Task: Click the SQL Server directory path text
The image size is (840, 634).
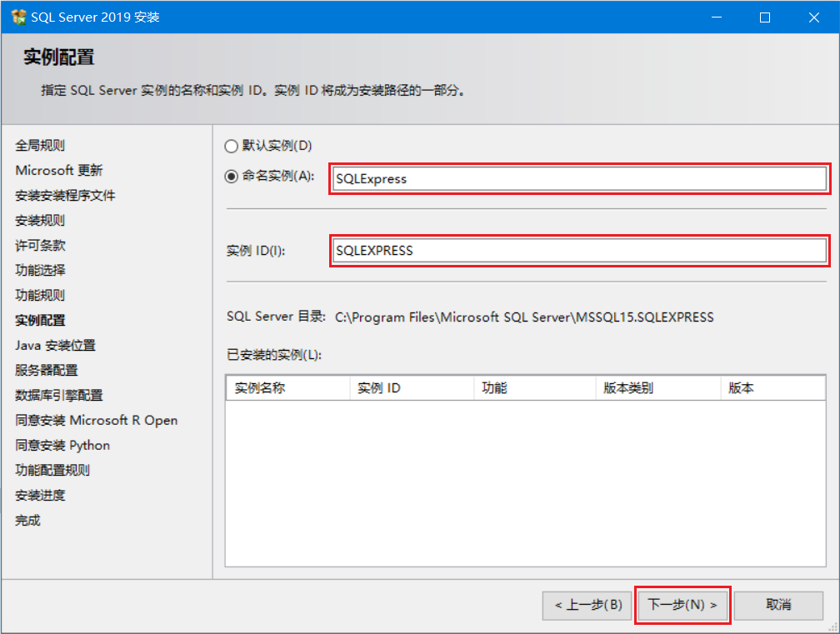Action: point(524,317)
